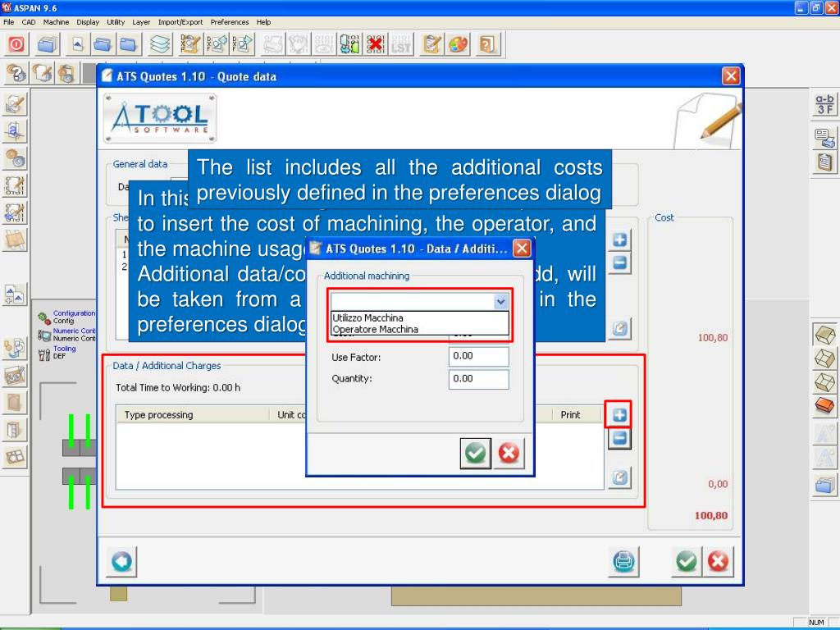Open the Import/Export menu
This screenshot has height=630, width=840.
[180, 22]
